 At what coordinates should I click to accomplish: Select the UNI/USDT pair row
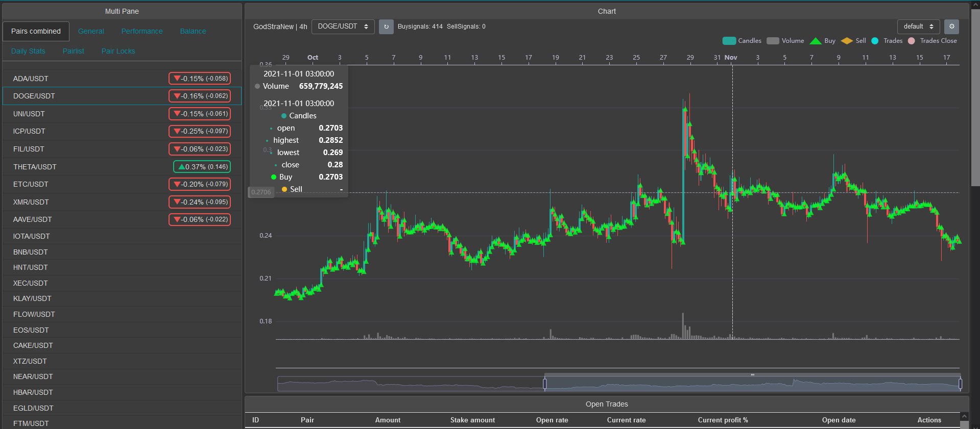coord(122,114)
